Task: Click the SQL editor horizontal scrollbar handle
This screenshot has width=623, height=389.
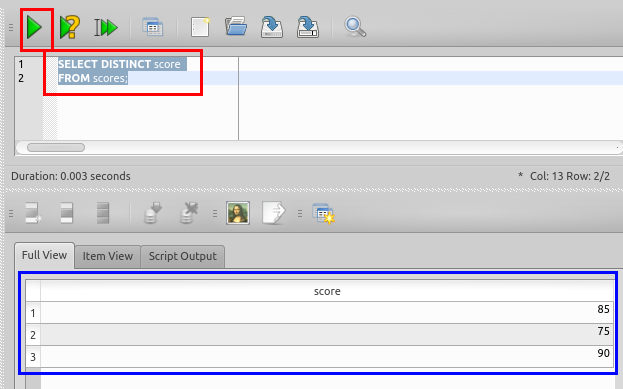Action: [56, 147]
